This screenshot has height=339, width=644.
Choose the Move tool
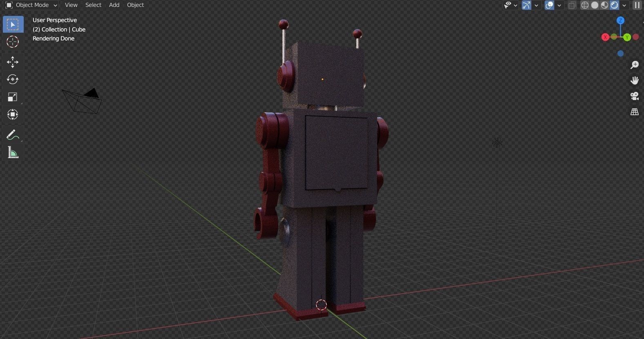pyautogui.click(x=13, y=62)
